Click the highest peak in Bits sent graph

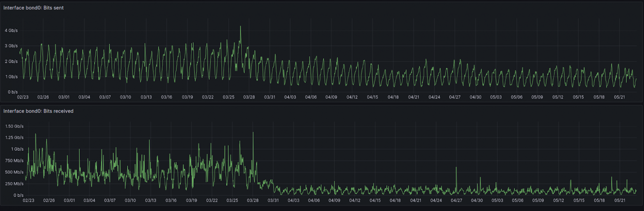(x=240, y=27)
